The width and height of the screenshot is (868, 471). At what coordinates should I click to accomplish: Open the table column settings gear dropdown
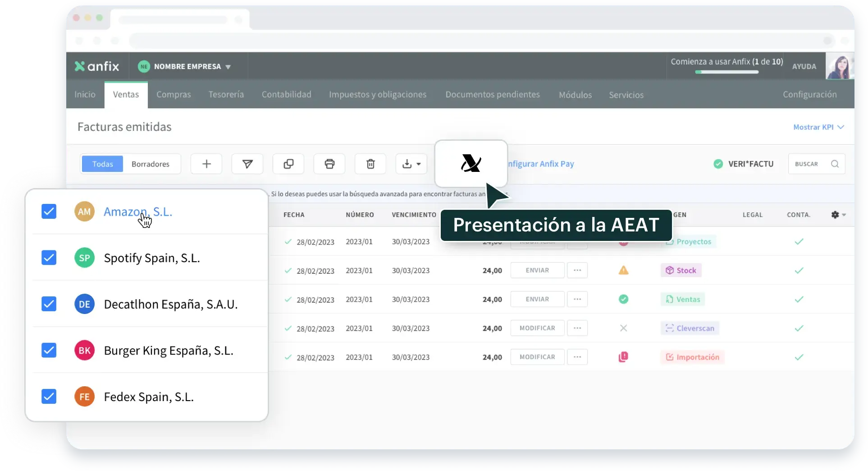point(838,215)
